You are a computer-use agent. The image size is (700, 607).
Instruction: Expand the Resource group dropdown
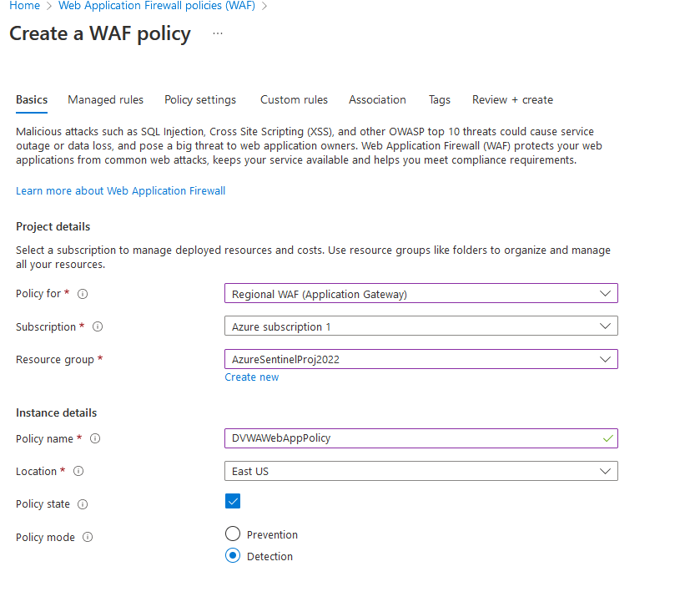coord(421,359)
